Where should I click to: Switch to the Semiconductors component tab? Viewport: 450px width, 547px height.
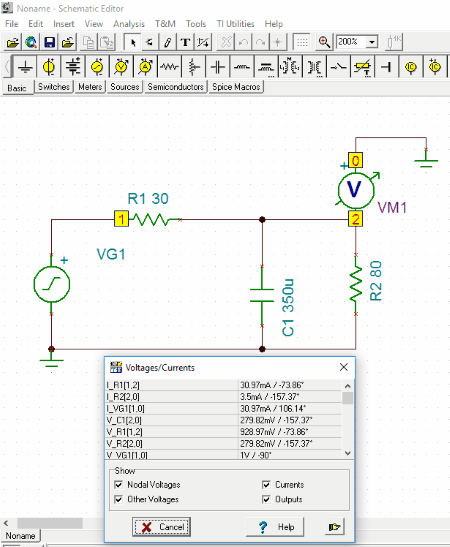coord(175,87)
